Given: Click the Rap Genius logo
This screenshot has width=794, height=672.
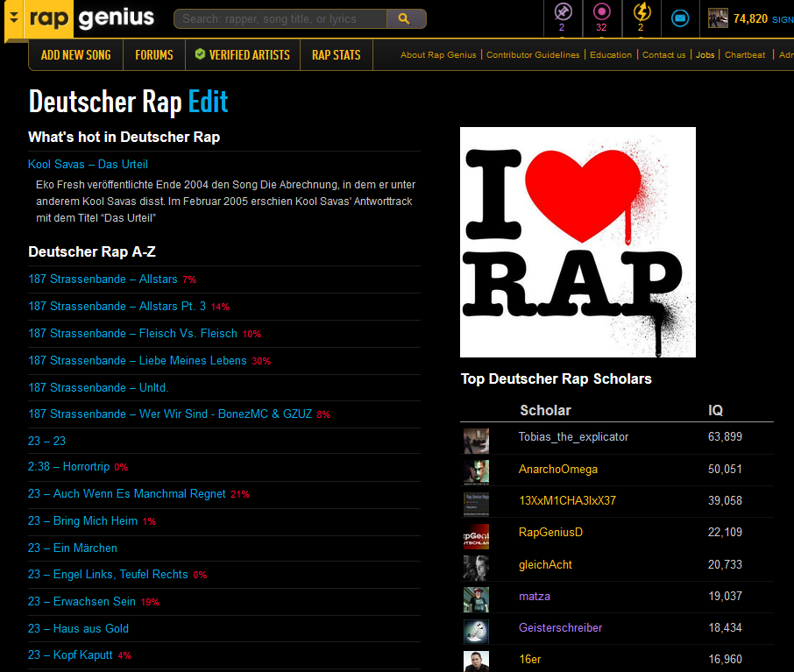Looking at the screenshot, I should [x=92, y=18].
